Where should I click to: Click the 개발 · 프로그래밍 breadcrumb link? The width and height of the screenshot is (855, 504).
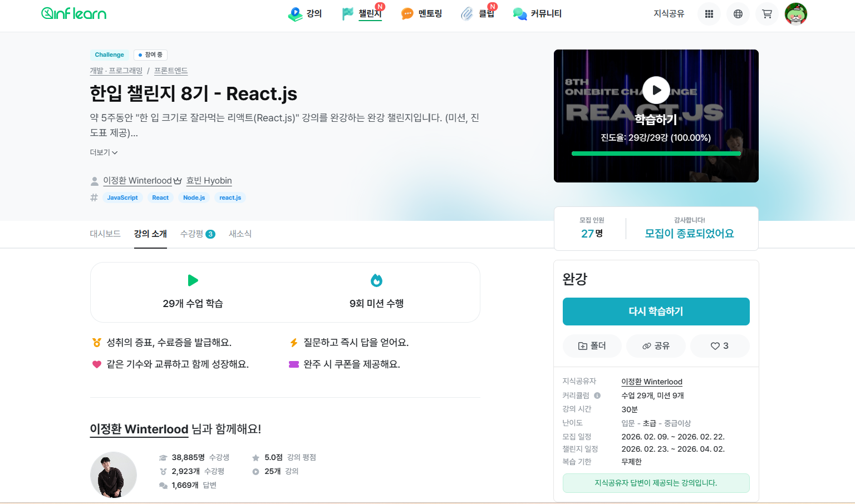tap(116, 71)
